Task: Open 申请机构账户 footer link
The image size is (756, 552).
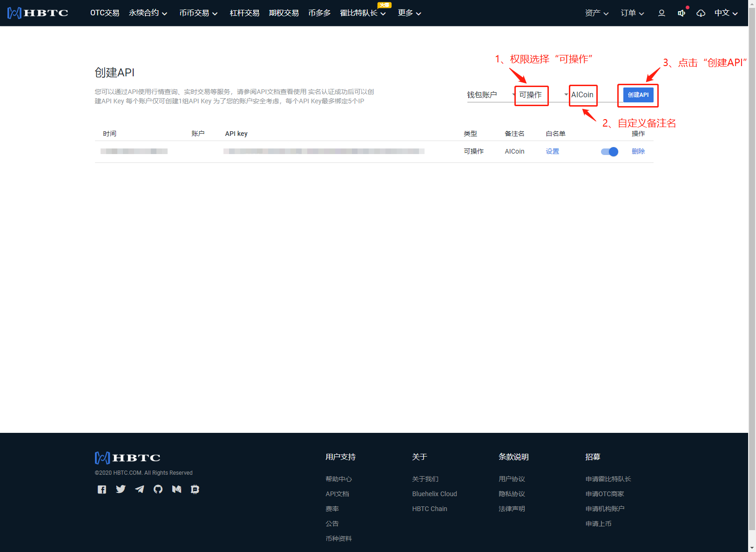Action: point(605,509)
